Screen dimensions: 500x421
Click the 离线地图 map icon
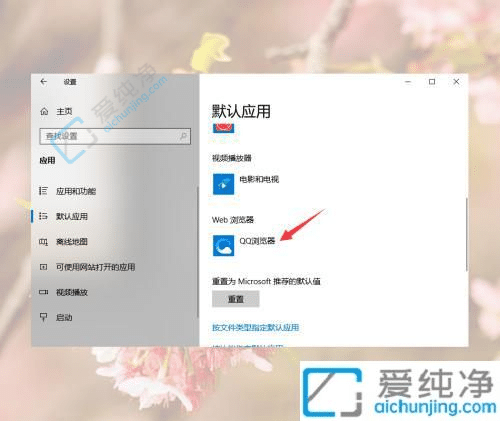pos(43,242)
